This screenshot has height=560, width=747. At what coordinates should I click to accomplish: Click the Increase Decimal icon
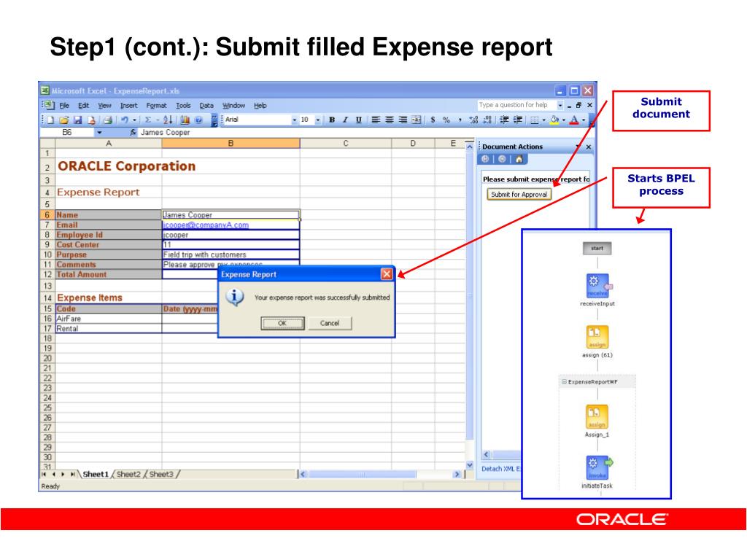(x=473, y=120)
